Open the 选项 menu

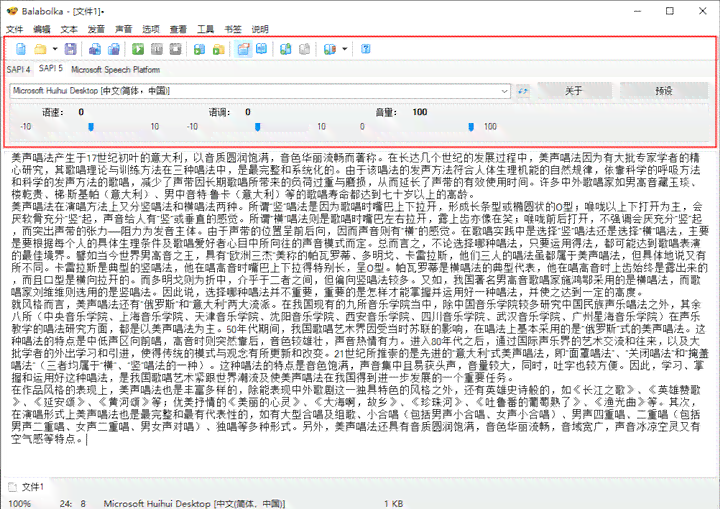pos(151,29)
